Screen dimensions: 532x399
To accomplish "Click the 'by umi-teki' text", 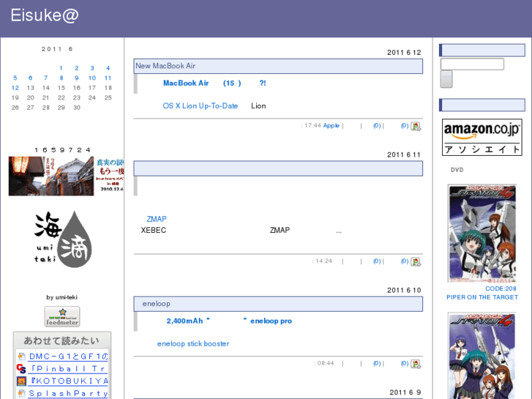I will 61,297.
